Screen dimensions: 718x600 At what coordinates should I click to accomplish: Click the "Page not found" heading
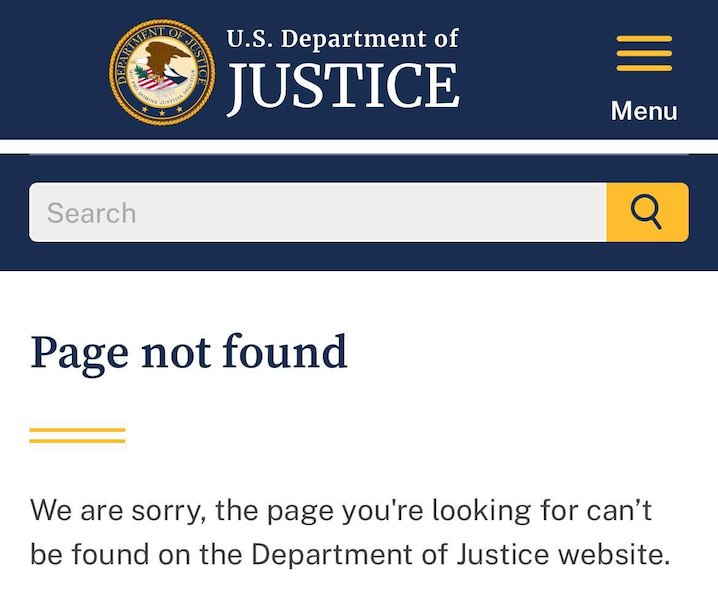click(189, 353)
